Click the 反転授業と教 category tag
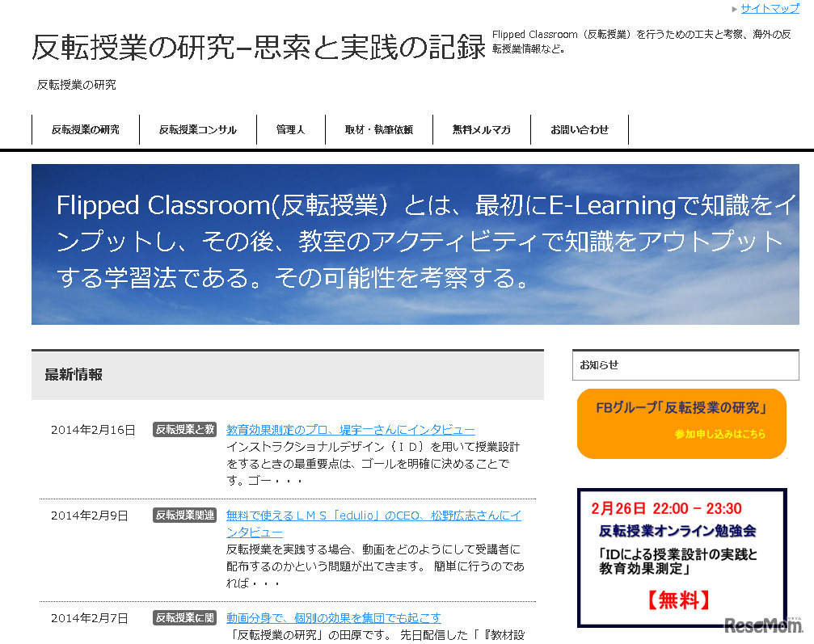The image size is (814, 644). pyautogui.click(x=184, y=429)
